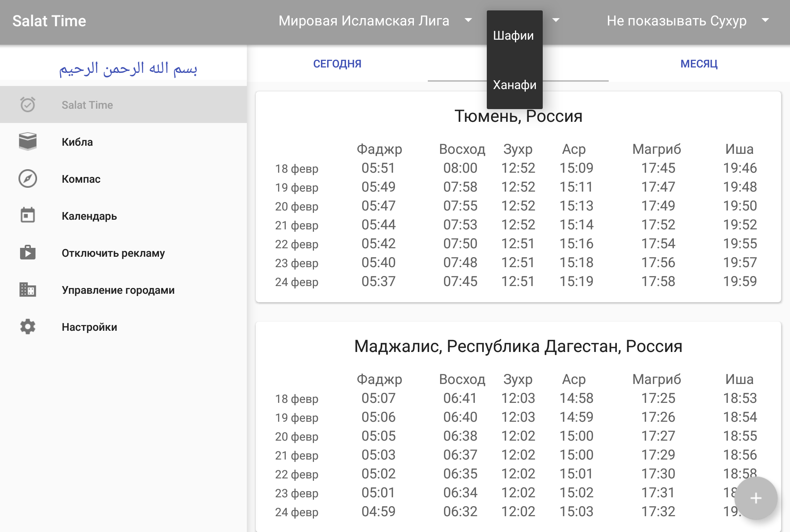This screenshot has height=532, width=790.
Task: Click the Salat Time app title
Action: pos(49,21)
